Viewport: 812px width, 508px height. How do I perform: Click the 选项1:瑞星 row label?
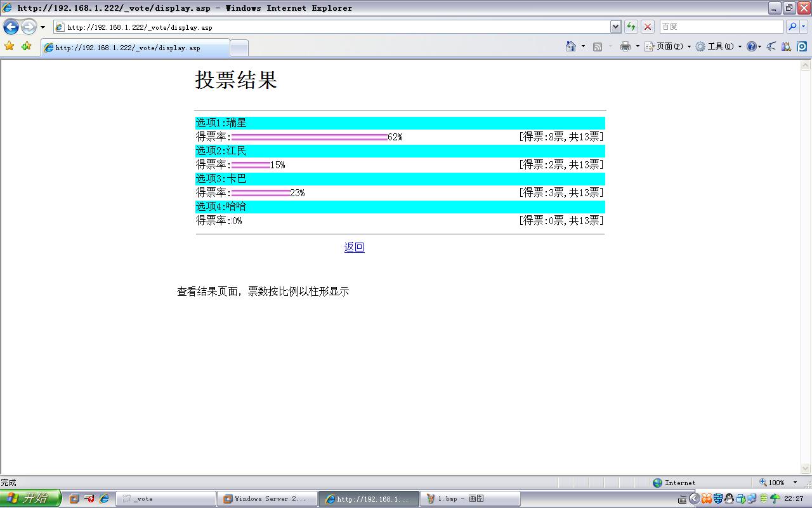[x=221, y=123]
